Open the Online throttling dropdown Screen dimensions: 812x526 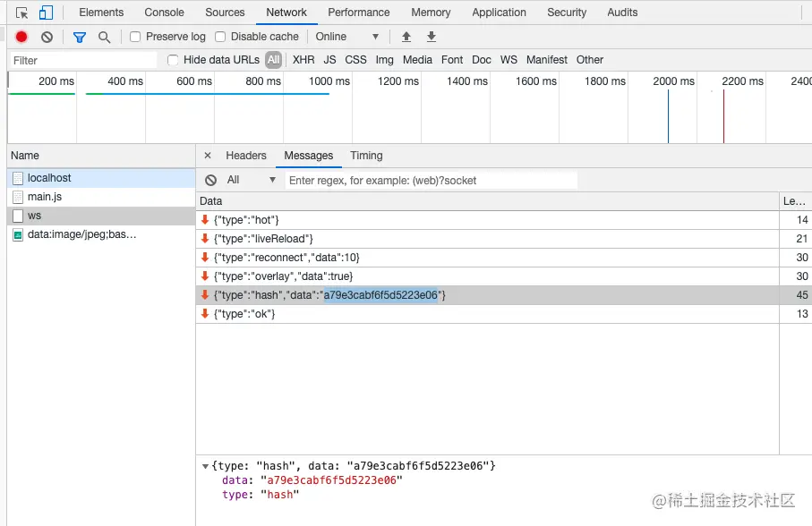pos(347,37)
